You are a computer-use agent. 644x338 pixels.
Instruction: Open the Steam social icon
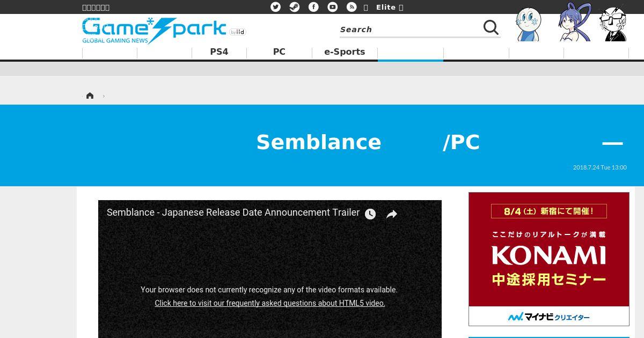click(x=295, y=7)
